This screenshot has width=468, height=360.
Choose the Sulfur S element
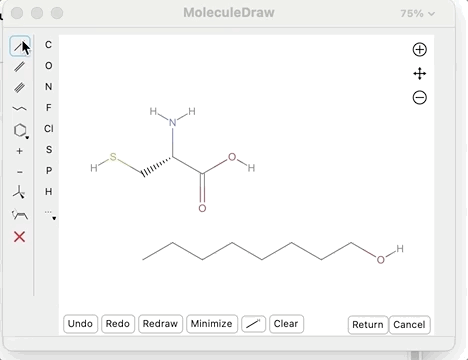[x=49, y=150]
